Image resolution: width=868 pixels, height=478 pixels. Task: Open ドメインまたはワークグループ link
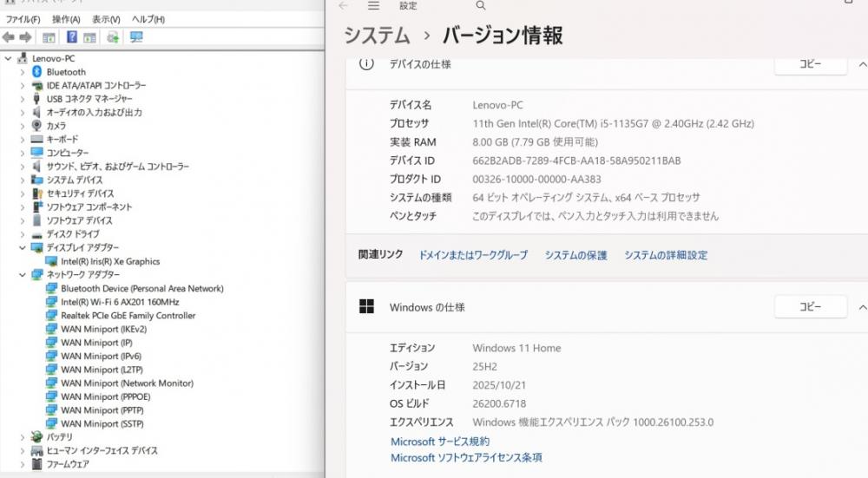(473, 255)
